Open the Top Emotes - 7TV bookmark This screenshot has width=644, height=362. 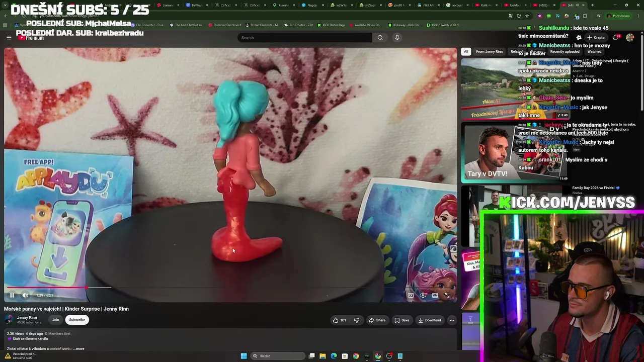tap(298, 25)
